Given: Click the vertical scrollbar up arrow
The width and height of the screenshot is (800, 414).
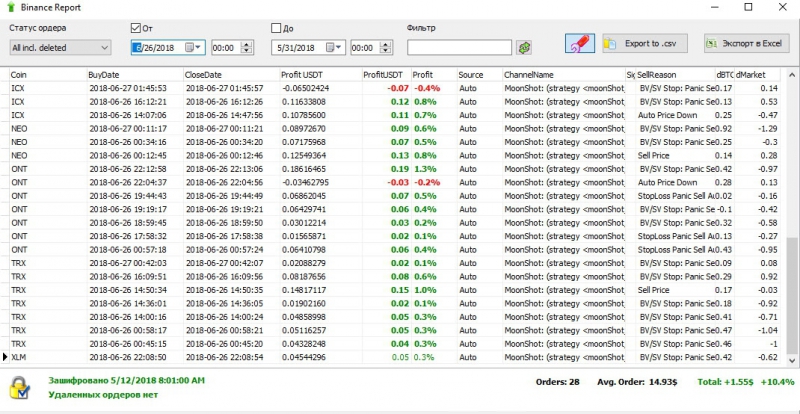Looking at the screenshot, I should coord(792,76).
